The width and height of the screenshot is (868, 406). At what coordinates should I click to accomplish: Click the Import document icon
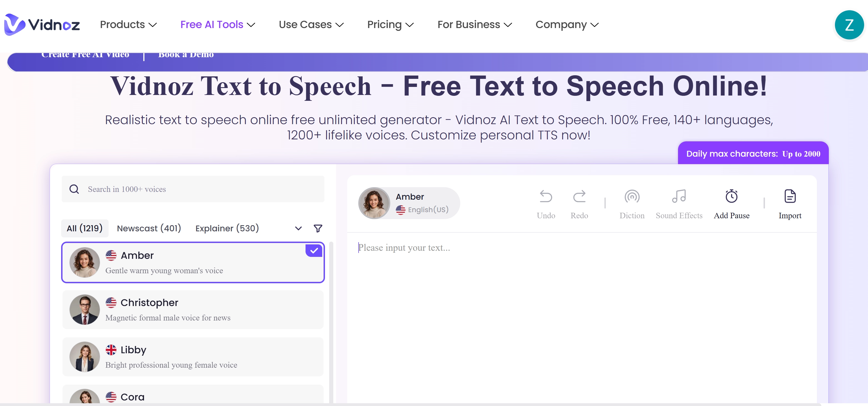point(790,197)
